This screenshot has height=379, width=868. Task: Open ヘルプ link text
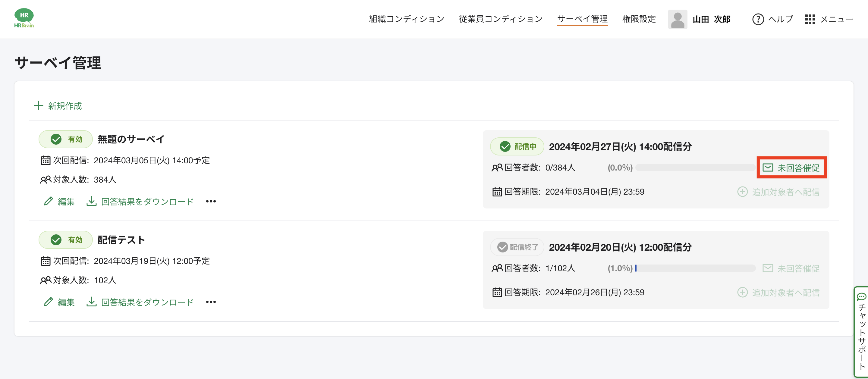tap(780, 19)
